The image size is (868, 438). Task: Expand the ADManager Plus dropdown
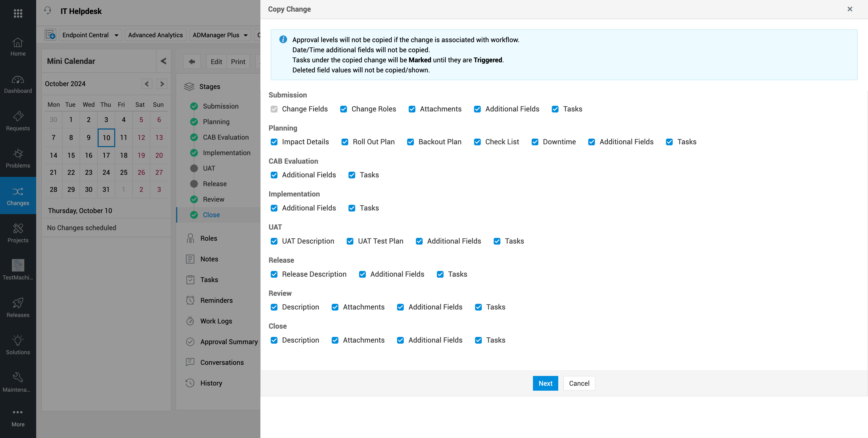[x=246, y=35]
